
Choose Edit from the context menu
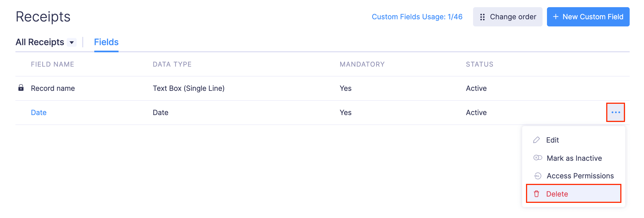(552, 140)
